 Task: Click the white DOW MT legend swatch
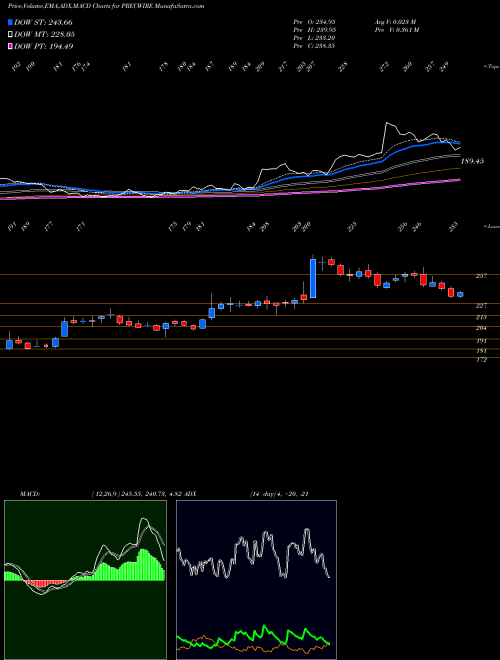coord(11,34)
